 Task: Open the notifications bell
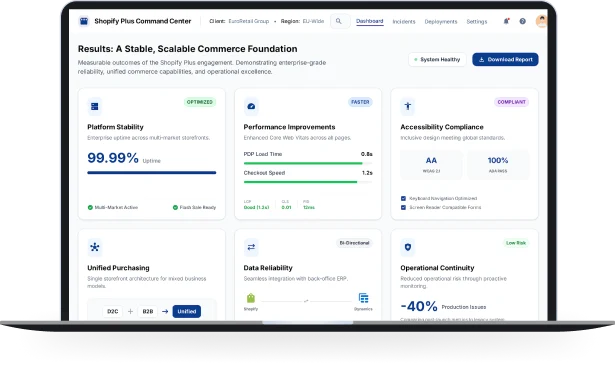pos(506,21)
